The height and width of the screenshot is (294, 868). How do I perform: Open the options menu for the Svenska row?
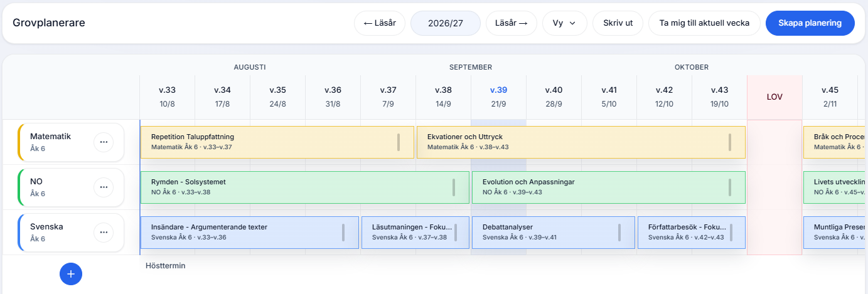click(104, 233)
